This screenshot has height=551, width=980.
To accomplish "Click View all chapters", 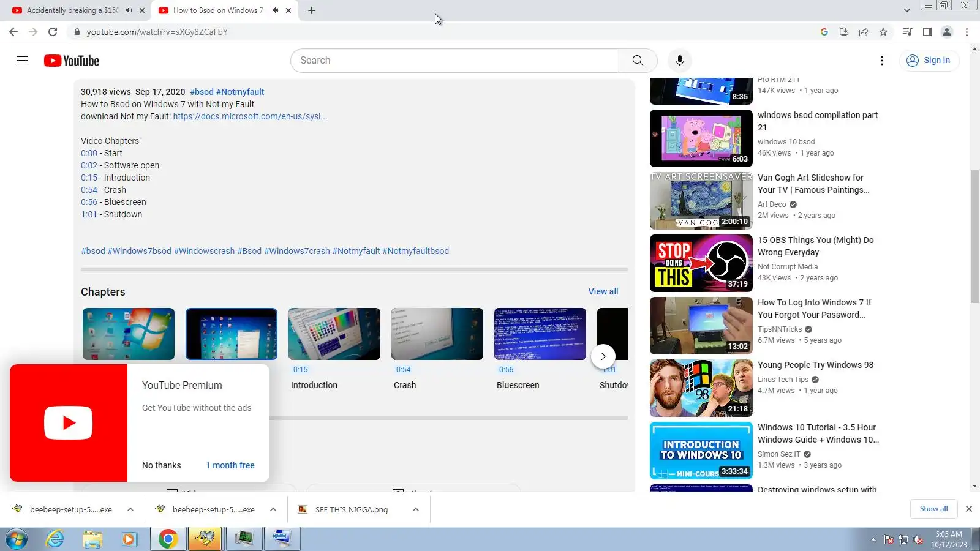I will (603, 291).
